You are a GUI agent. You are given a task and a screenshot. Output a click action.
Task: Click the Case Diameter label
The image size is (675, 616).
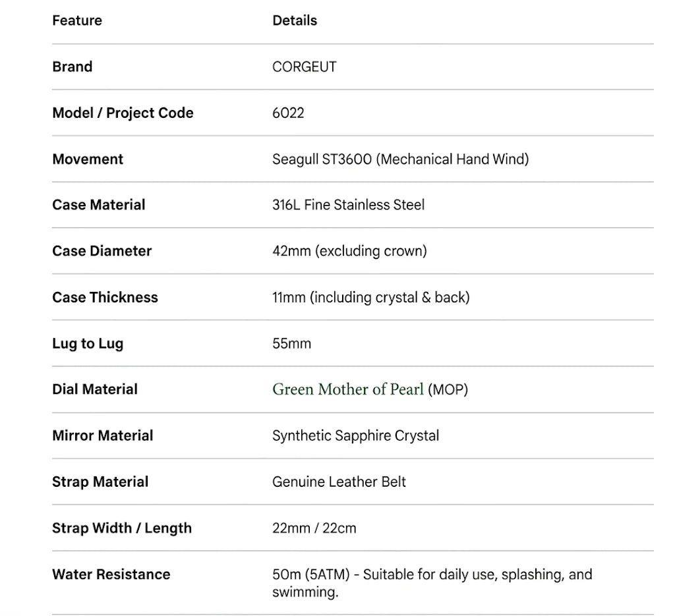point(102,251)
